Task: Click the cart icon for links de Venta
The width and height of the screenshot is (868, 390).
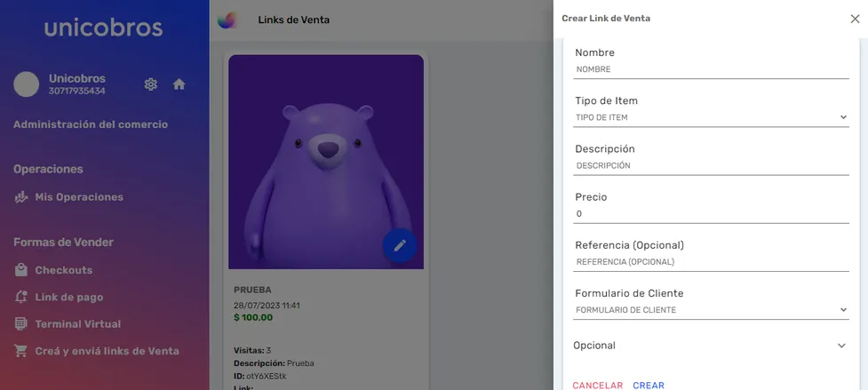Action: click(x=21, y=351)
